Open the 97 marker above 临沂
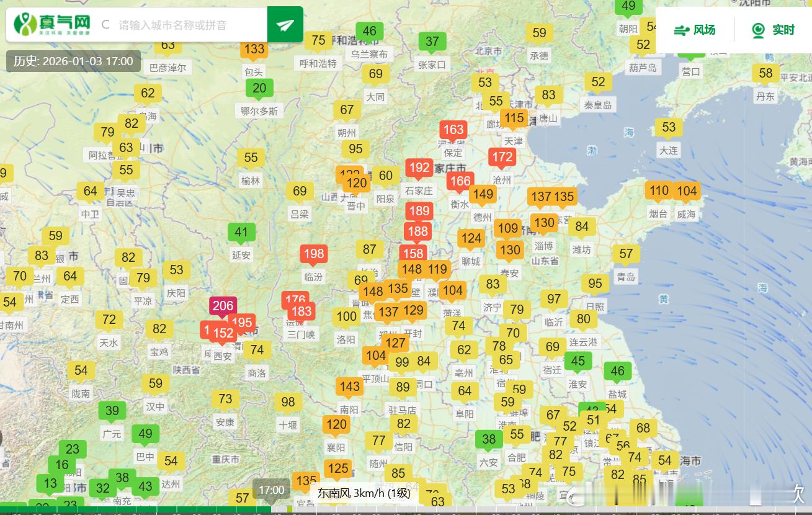 [554, 300]
